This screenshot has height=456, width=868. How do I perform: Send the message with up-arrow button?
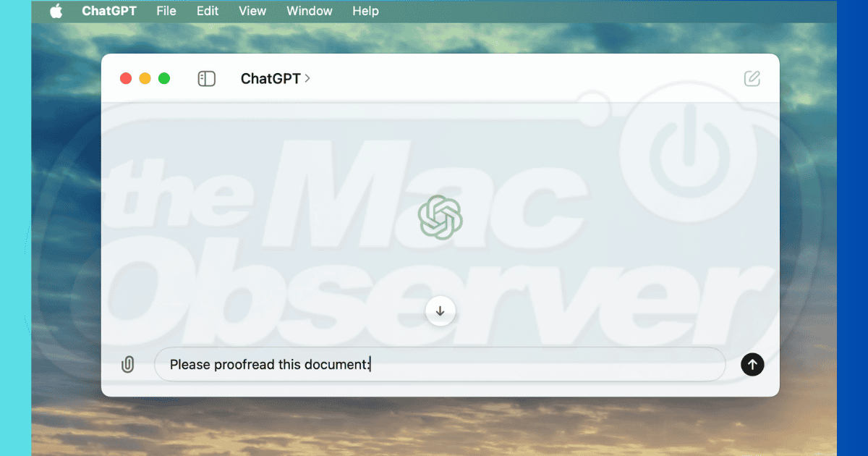(752, 365)
